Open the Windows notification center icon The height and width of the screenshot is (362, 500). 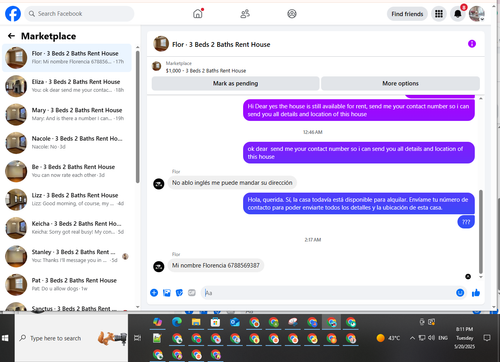[487, 338]
